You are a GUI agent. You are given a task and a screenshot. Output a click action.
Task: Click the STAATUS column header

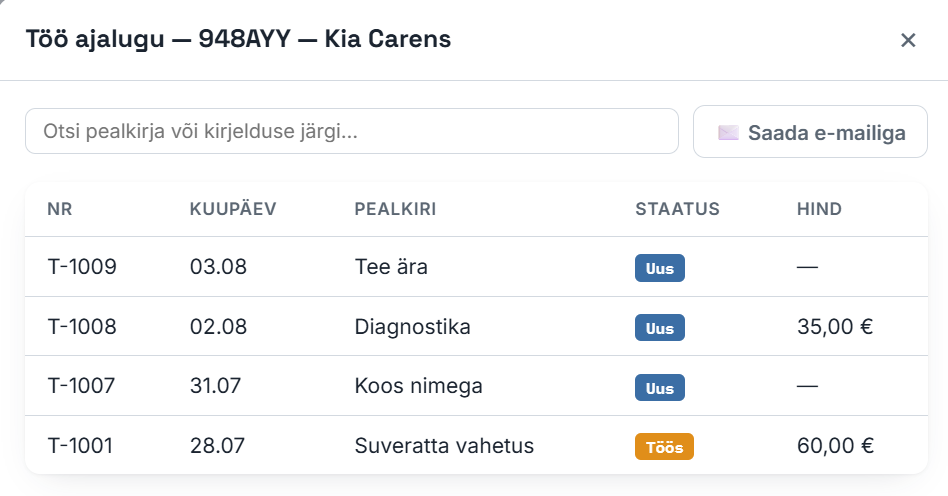tap(677, 209)
